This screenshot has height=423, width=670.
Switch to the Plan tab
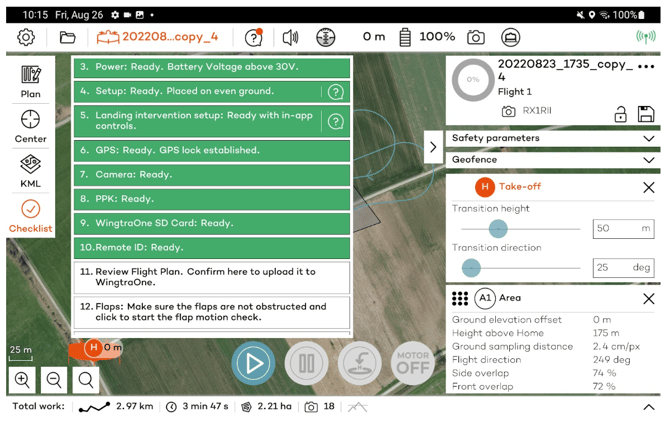[30, 82]
